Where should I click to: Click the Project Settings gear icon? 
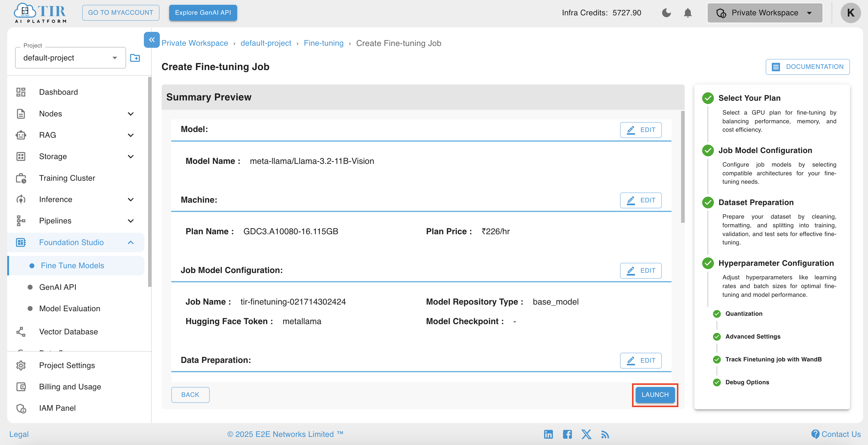(x=21, y=365)
